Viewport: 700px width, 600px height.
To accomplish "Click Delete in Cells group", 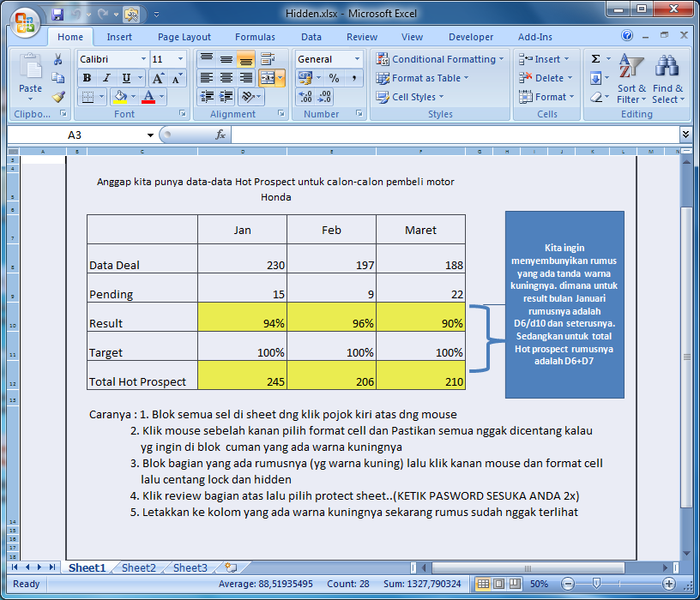I will [x=546, y=78].
